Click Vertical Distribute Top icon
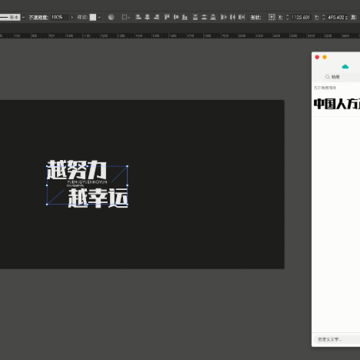360x360 pixels. tap(195, 17)
